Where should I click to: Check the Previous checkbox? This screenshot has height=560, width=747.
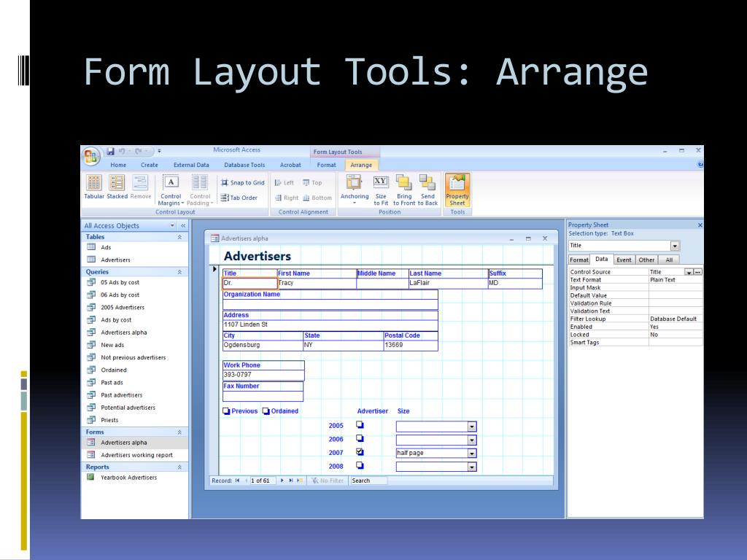pyautogui.click(x=226, y=411)
